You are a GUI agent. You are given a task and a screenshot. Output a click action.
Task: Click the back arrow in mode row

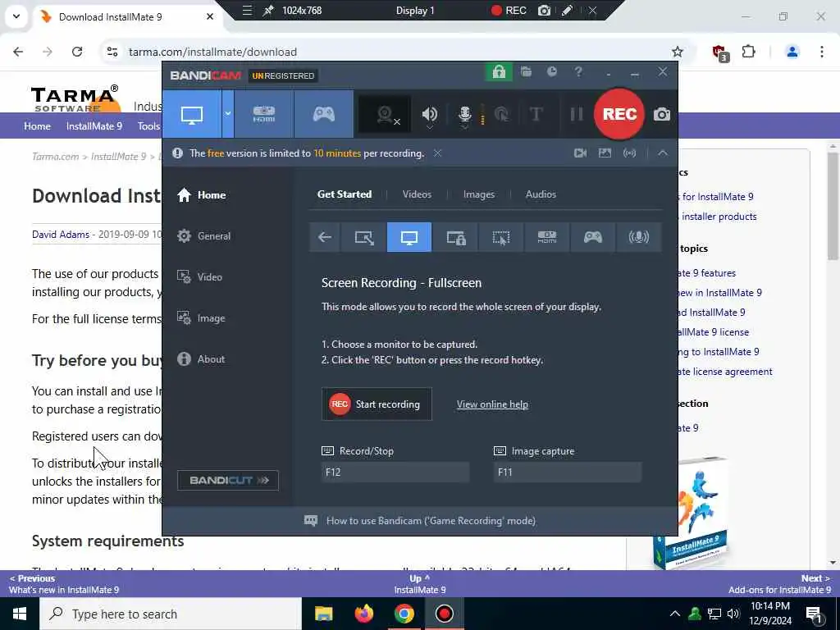325,237
